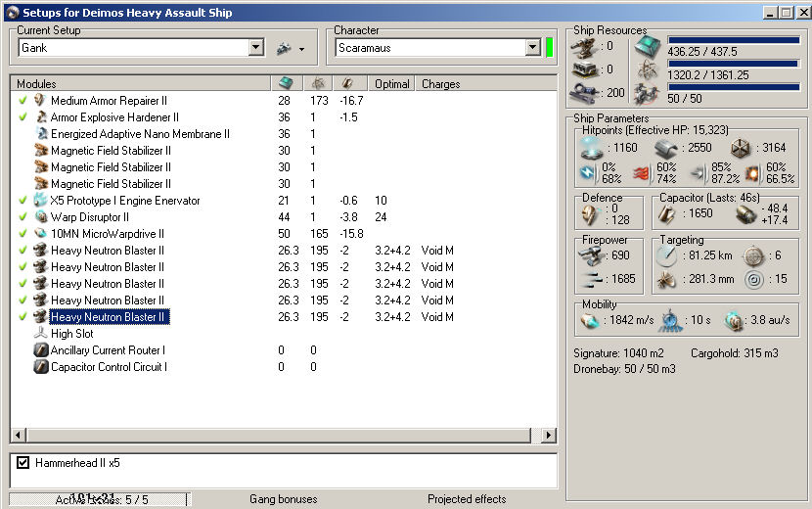812x509 pixels.
Task: Click the green character status indicator
Action: [550, 48]
